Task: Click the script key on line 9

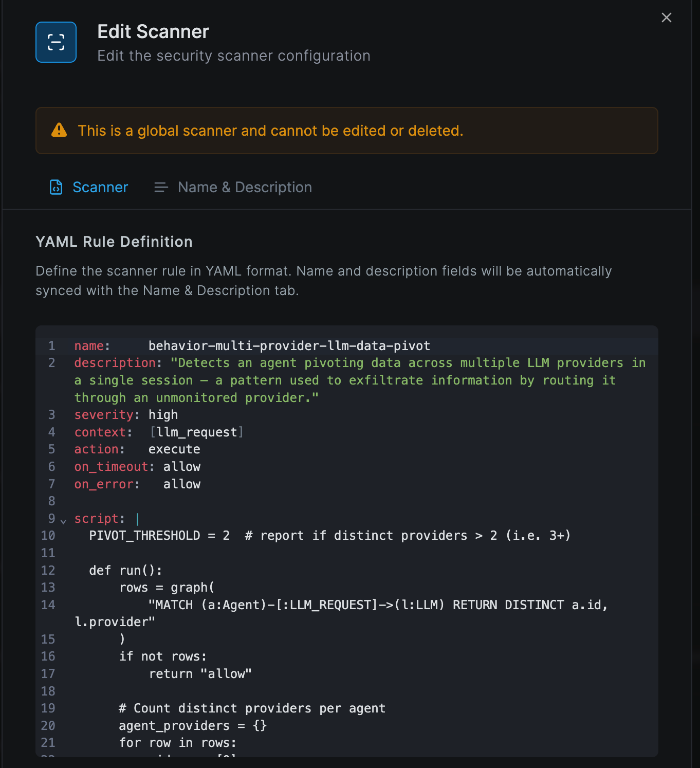Action: 96,519
